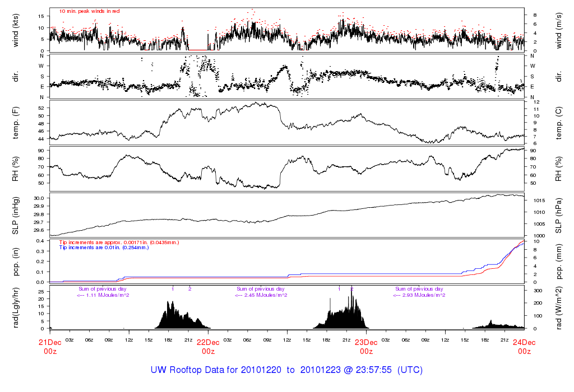Select the 24Dec 00z date marker
This screenshot has width=574, height=392.
(524, 347)
